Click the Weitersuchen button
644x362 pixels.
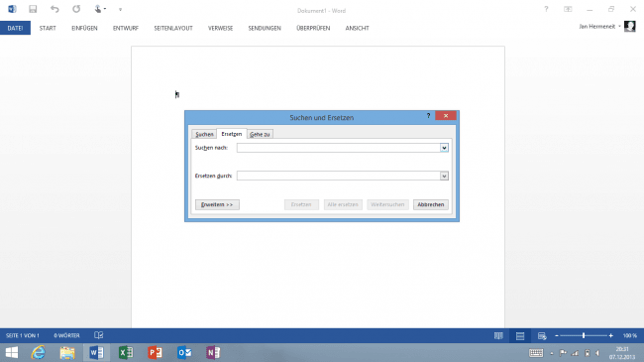click(387, 204)
